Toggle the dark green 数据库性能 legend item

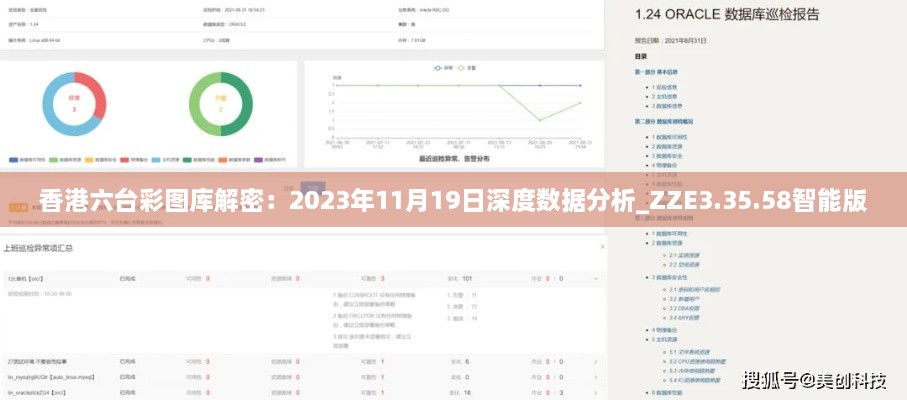pos(198,160)
